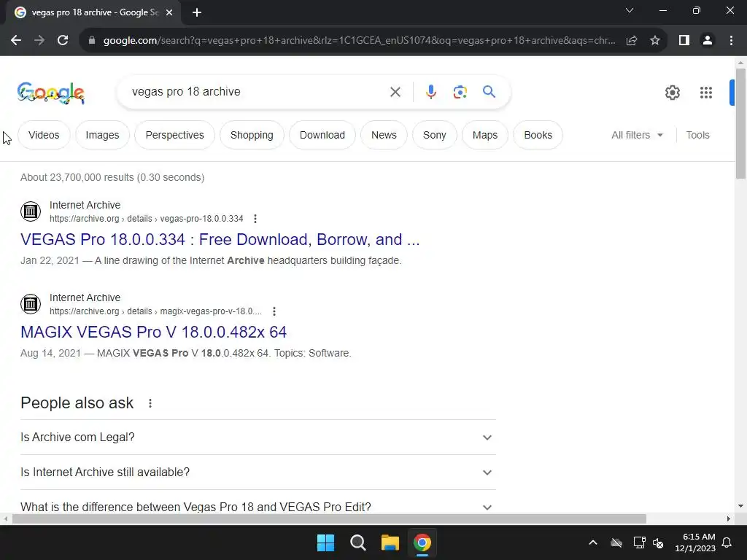Screen dimensions: 747x560
Task: Open the tab search dropdown arrow
Action: tap(630, 10)
